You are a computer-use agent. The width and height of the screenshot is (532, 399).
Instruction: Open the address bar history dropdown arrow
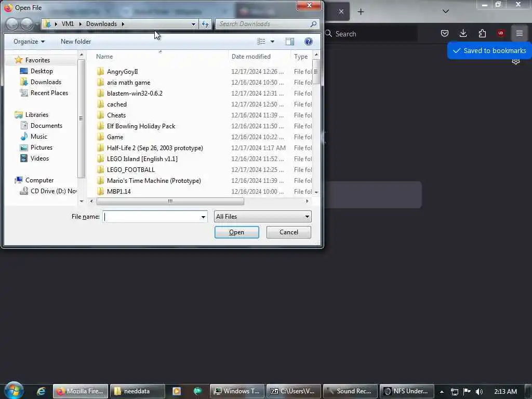[x=193, y=24]
